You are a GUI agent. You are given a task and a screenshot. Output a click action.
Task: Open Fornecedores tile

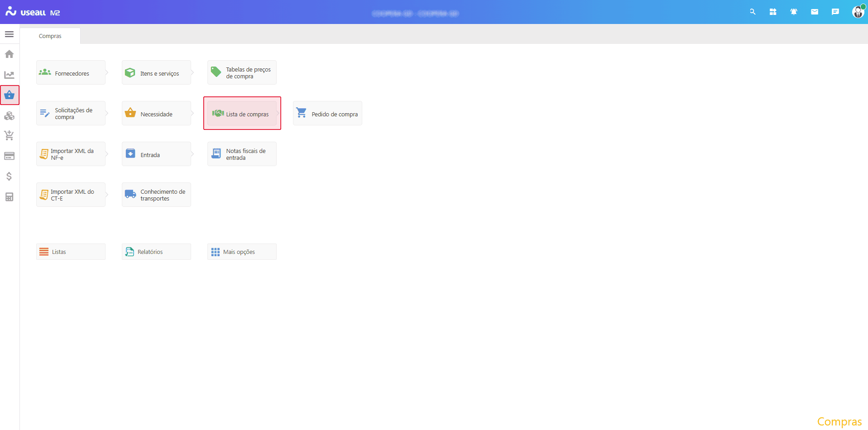71,73
